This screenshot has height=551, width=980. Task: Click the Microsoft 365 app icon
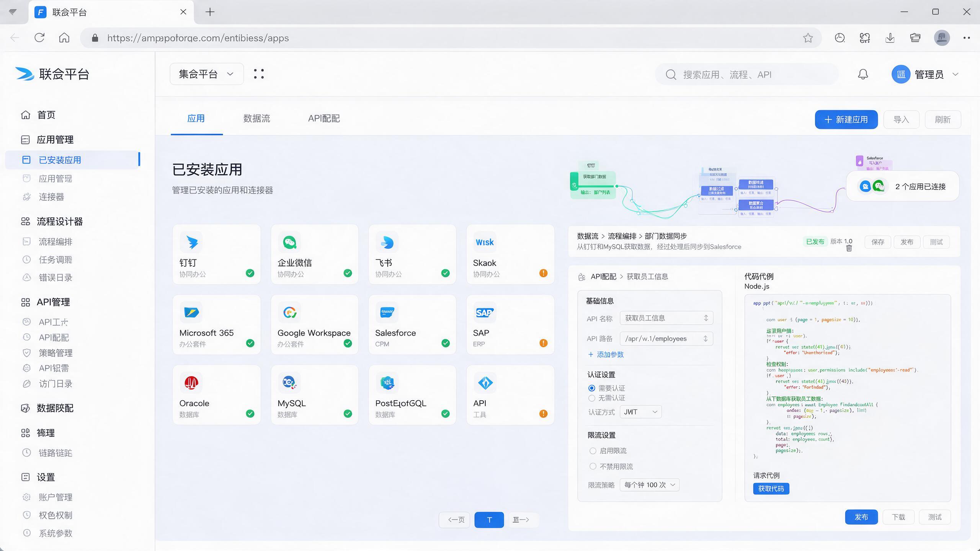coord(191,312)
